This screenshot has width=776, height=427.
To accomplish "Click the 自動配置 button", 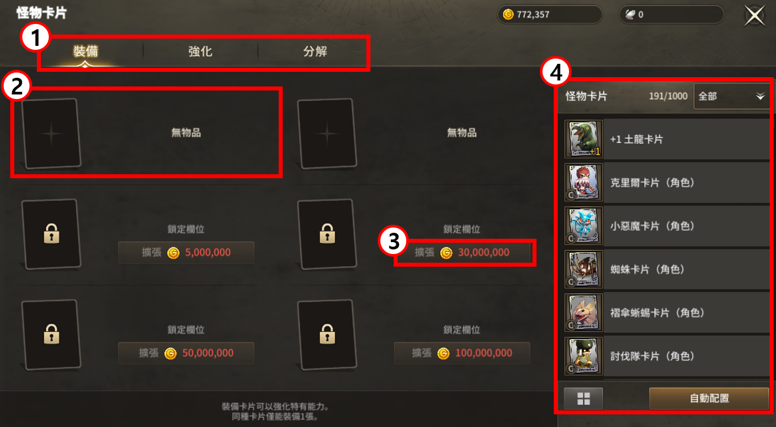I will 709,399.
